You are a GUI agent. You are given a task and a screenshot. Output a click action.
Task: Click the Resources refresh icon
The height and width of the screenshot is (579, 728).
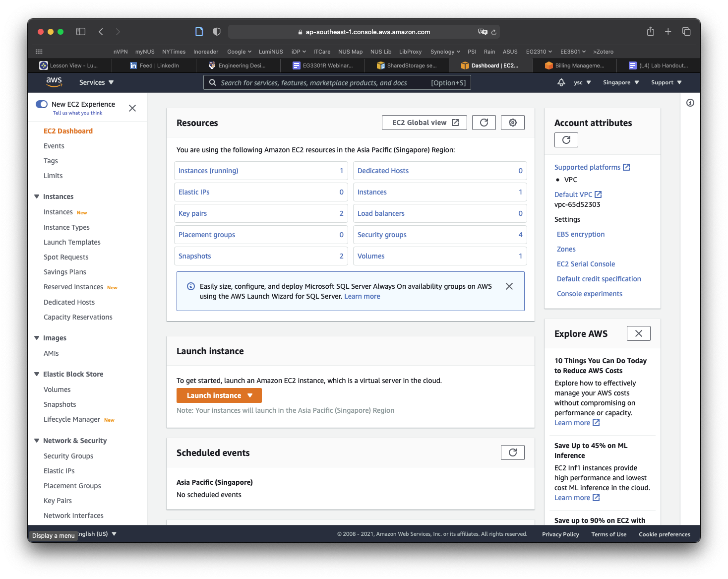click(484, 123)
